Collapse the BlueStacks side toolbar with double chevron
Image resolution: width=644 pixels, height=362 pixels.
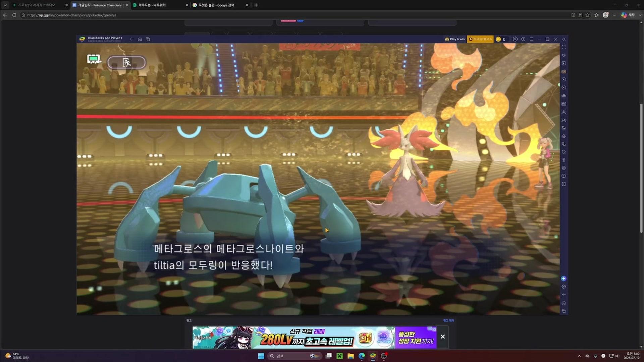[x=564, y=39]
